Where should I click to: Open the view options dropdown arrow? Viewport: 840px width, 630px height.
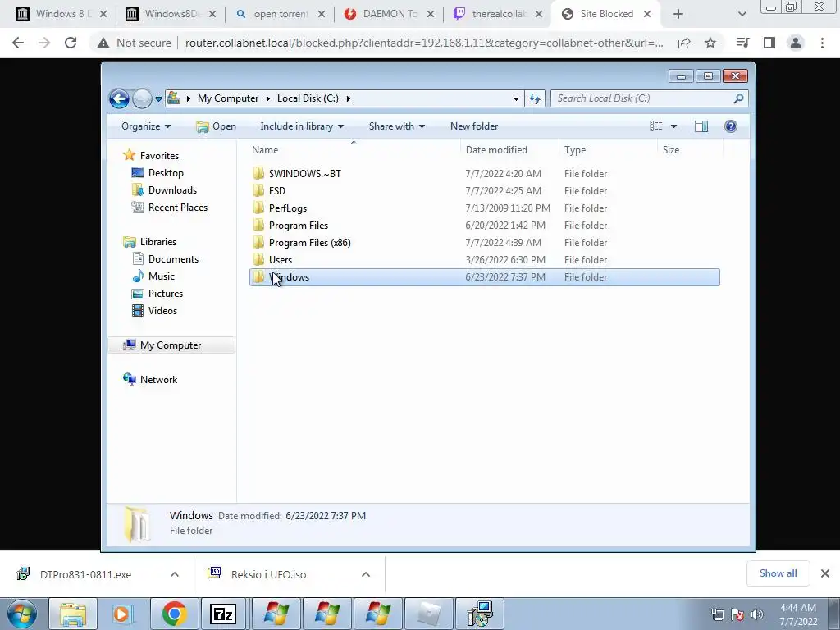click(x=674, y=126)
